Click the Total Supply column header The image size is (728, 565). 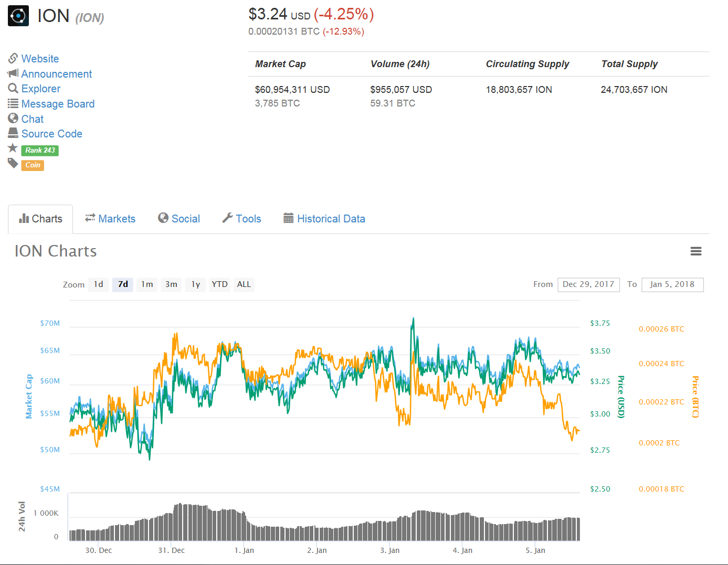point(629,64)
